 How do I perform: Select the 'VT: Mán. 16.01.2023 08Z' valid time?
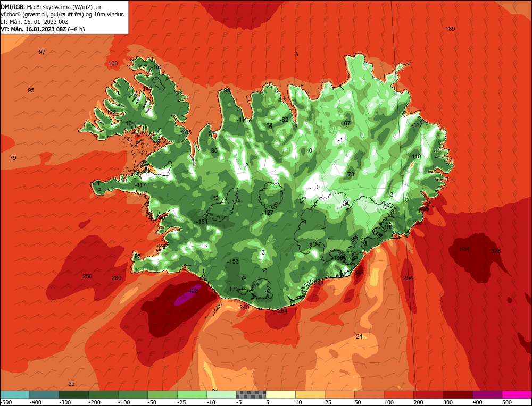(34, 29)
